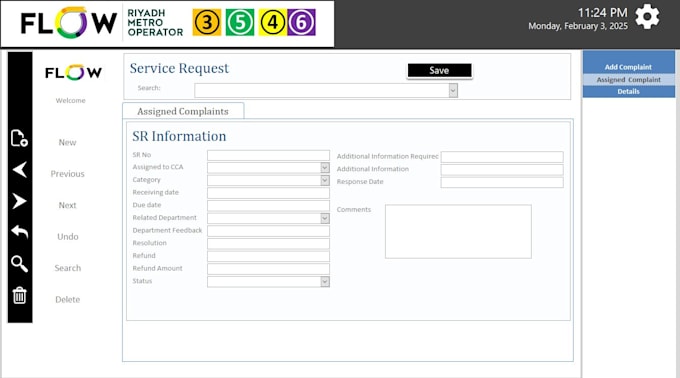This screenshot has height=378, width=680.
Task: Click the Riyadh Metro Operator text
Action: click(x=155, y=23)
